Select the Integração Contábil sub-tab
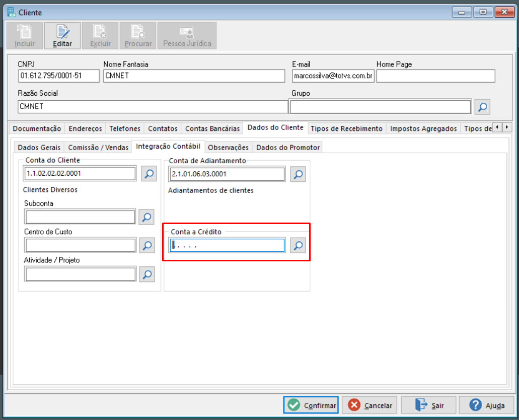 168,147
